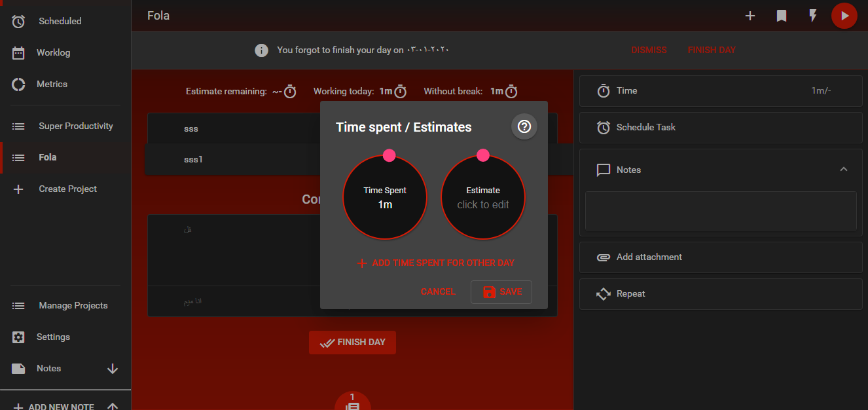Cancel the Time spent dialog
The image size is (868, 410).
pos(438,291)
